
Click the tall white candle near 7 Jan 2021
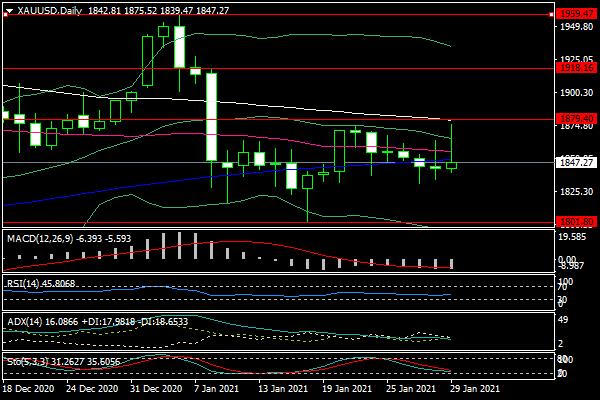pyautogui.click(x=212, y=116)
